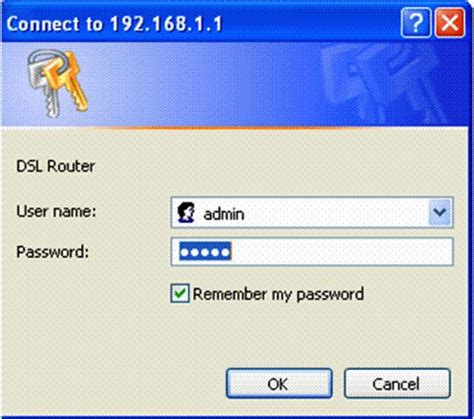Confirm login with the OK button
The height and width of the screenshot is (419, 474).
tap(279, 383)
